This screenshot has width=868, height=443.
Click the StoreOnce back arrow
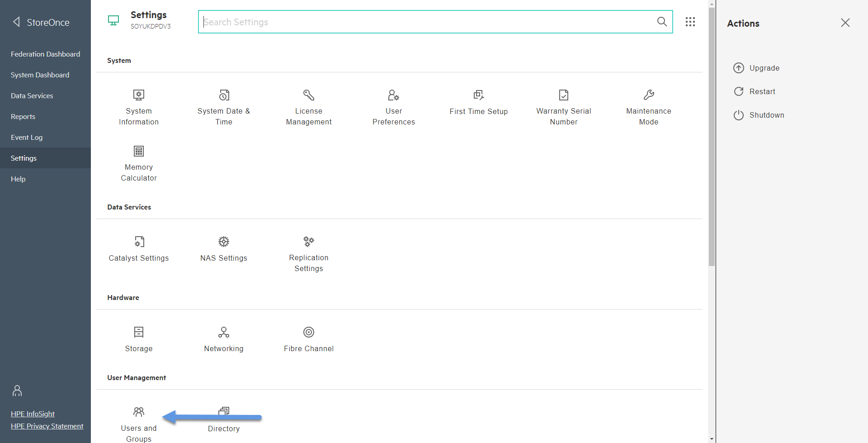click(x=16, y=22)
